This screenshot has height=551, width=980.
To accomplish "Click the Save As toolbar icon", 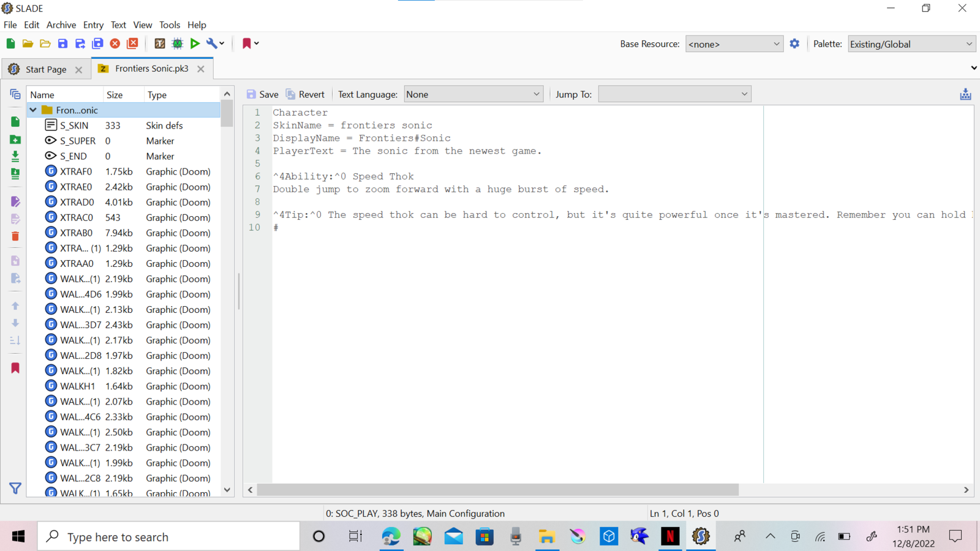I will pyautogui.click(x=80, y=43).
